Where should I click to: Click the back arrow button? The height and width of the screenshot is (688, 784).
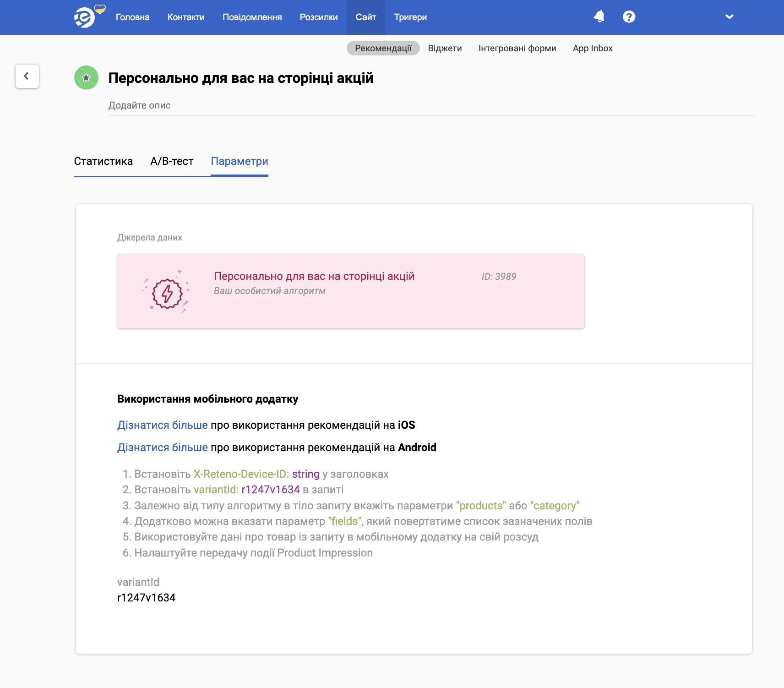(x=27, y=76)
